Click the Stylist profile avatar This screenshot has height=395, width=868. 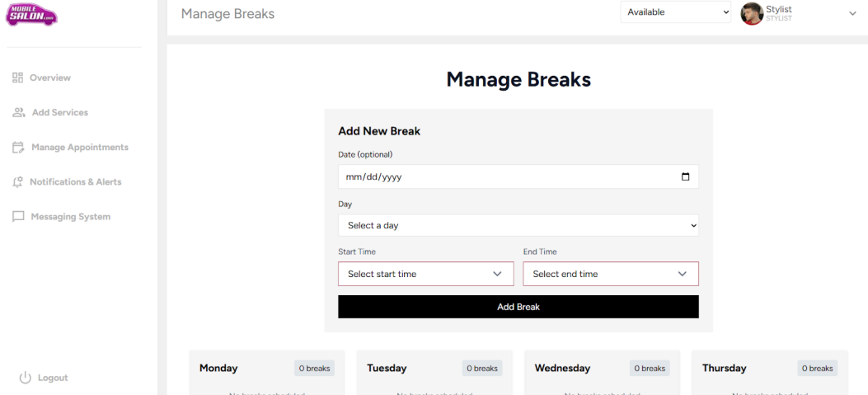(751, 13)
